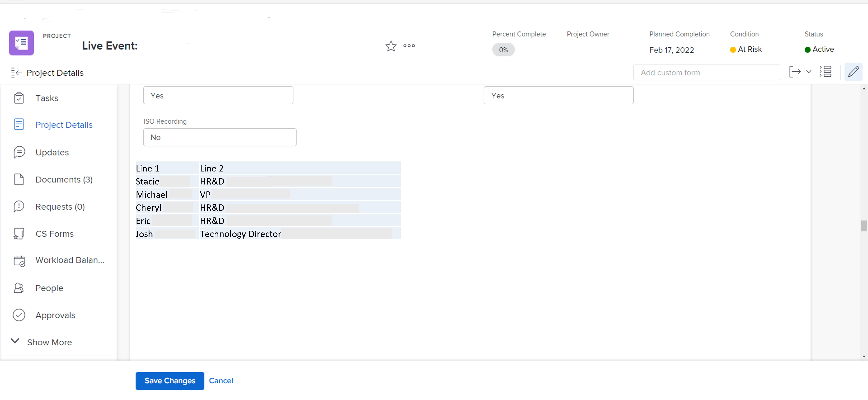Open Tasks in the sidebar
868x400 pixels.
pos(47,98)
